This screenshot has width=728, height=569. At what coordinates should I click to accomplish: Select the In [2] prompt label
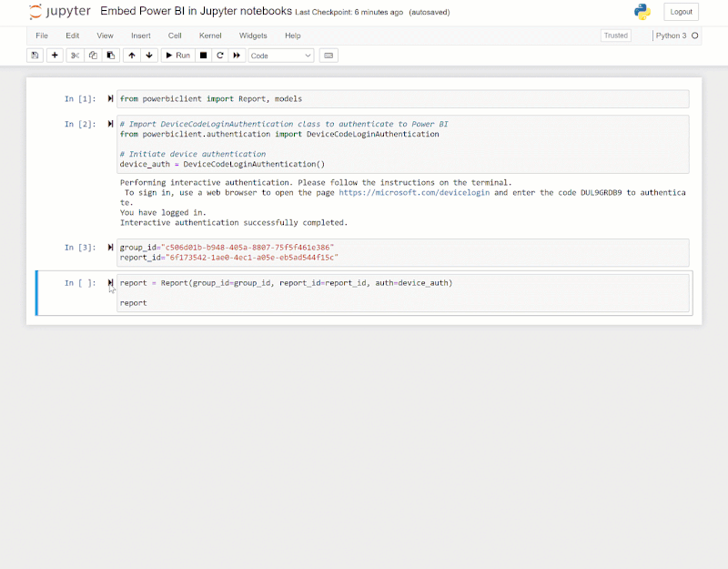(x=80, y=124)
